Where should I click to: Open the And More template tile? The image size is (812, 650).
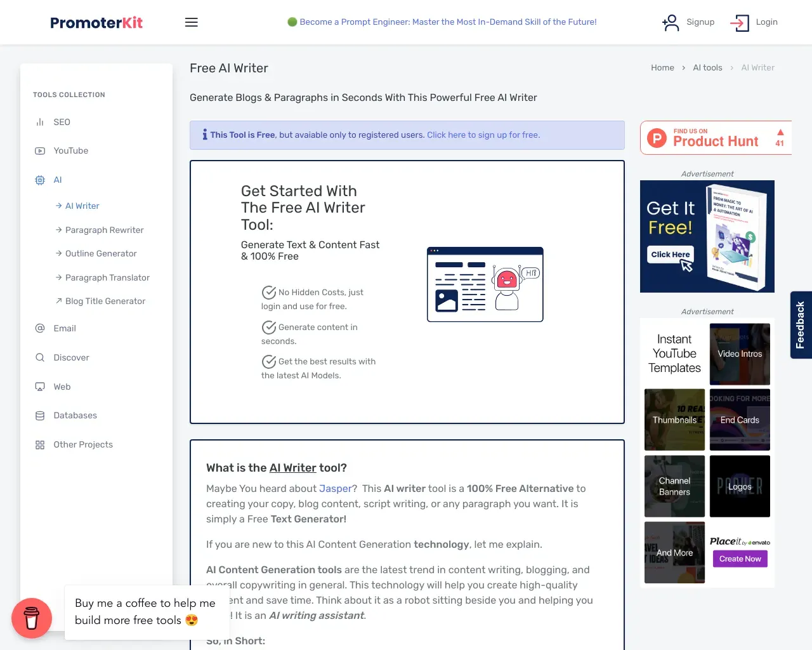pyautogui.click(x=674, y=553)
